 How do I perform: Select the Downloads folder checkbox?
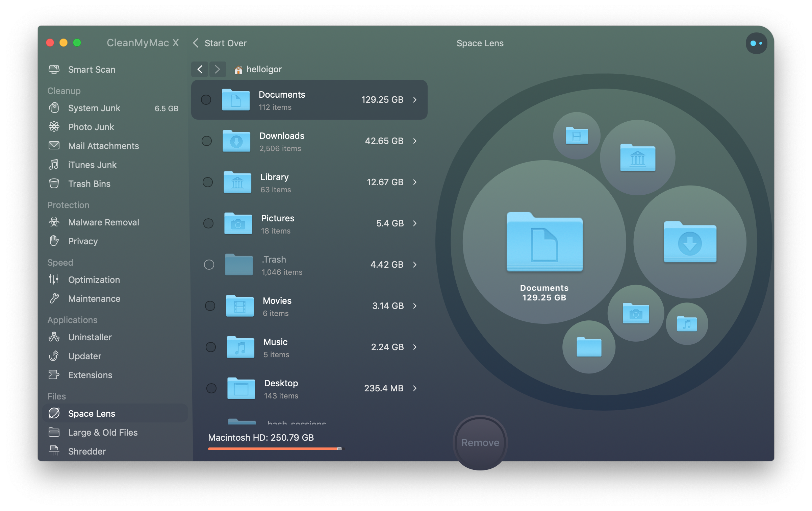pos(207,141)
